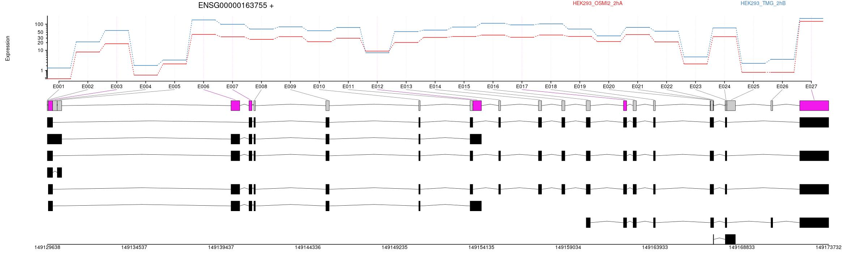Click the large magenta final exon in gene model
The height and width of the screenshot is (253, 868).
pyautogui.click(x=814, y=106)
